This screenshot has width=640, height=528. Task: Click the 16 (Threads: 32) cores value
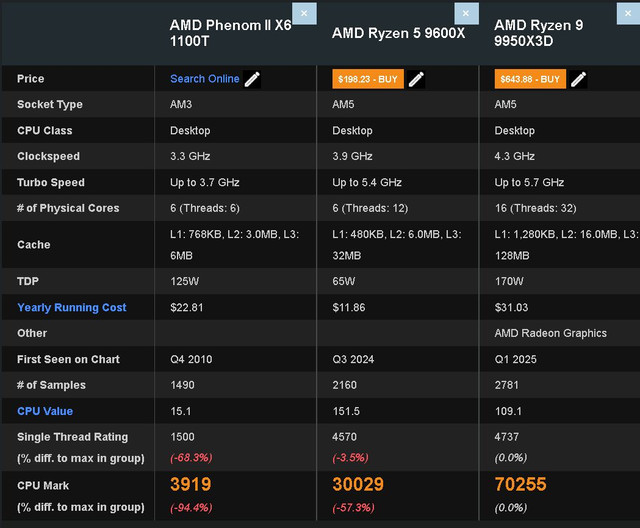[x=536, y=208]
